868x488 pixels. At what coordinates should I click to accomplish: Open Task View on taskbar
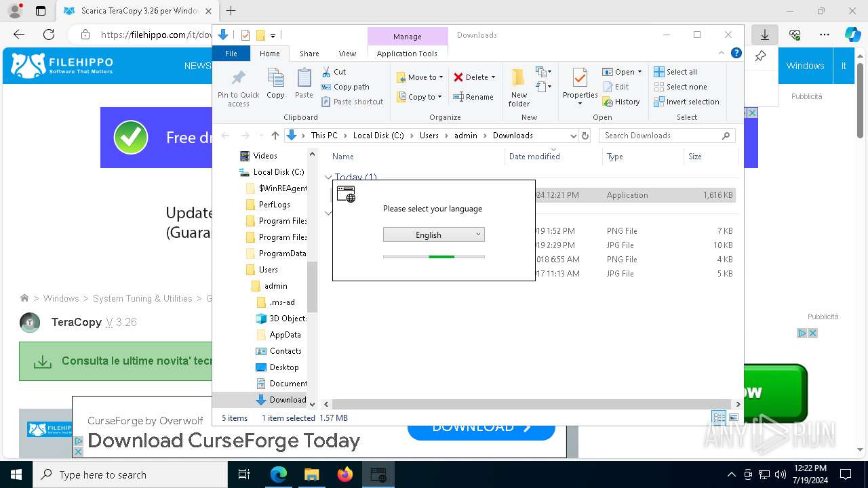click(244, 474)
